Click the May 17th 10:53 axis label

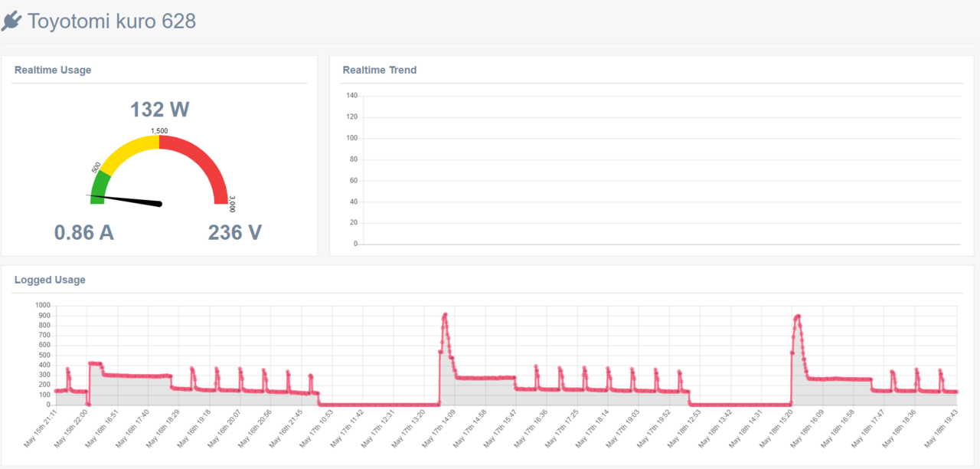(315, 428)
